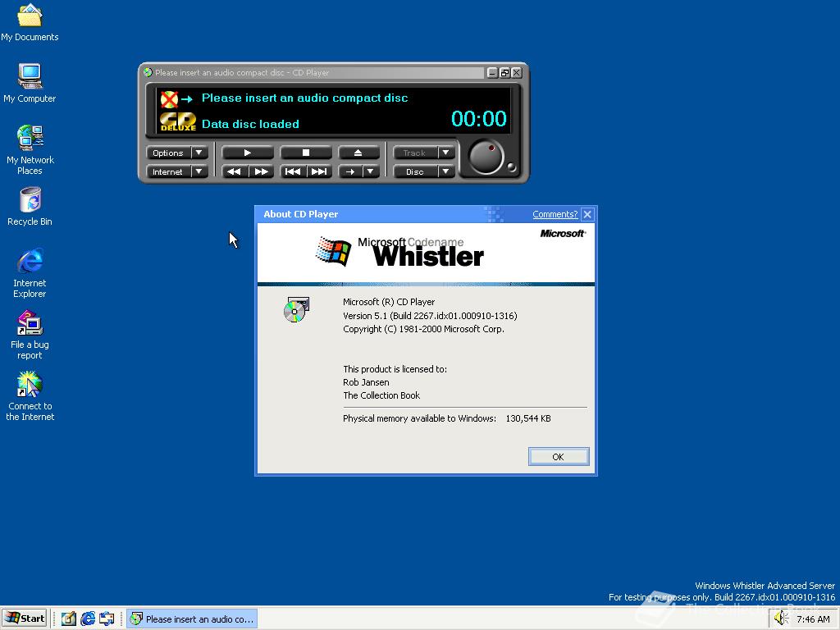This screenshot has height=630, width=840.
Task: Open the Options menu button
Action: 168,153
